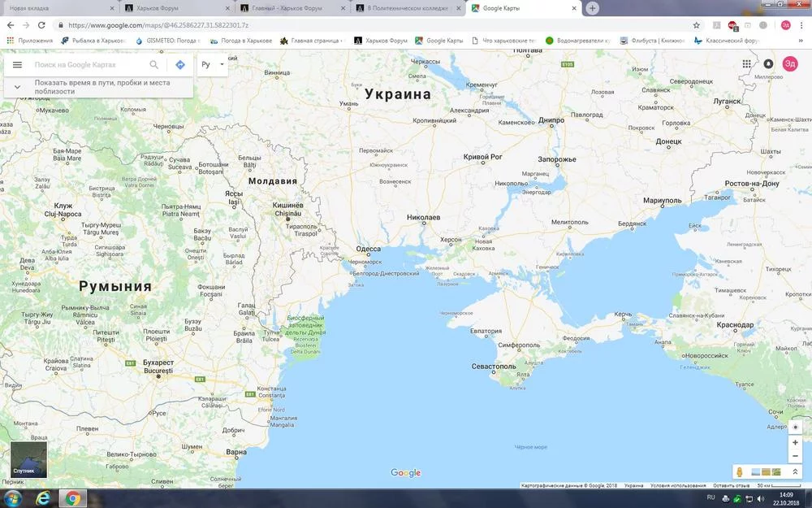Open the taskbar clock showing 14:09
The height and width of the screenshot is (508, 812).
pyautogui.click(x=786, y=499)
